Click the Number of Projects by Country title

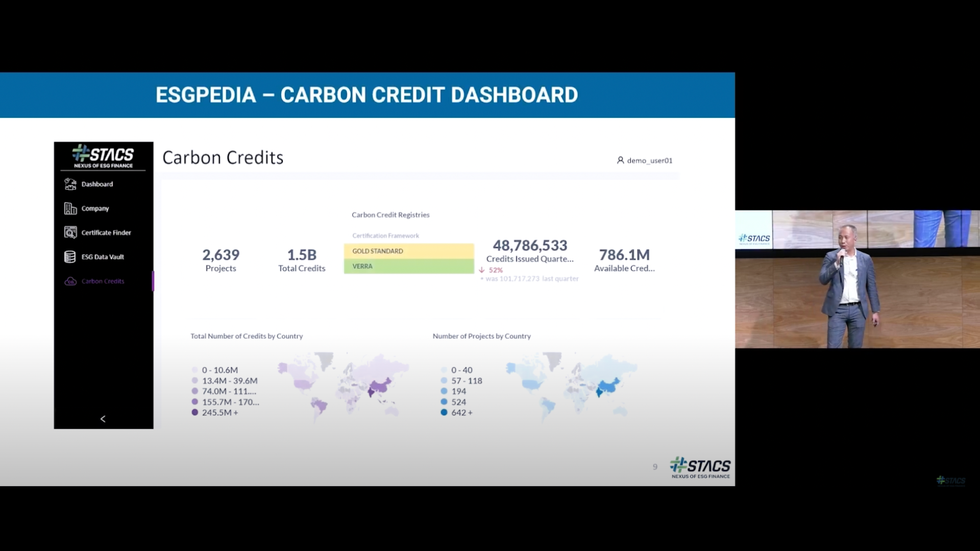point(482,336)
